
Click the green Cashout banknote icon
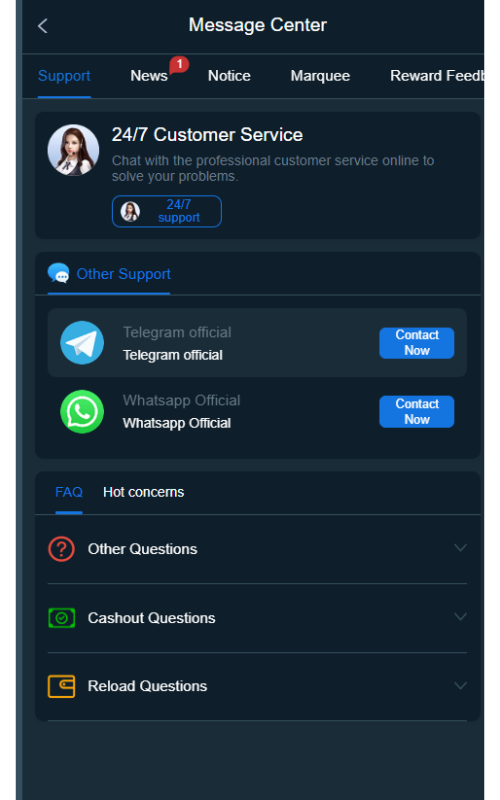[61, 618]
